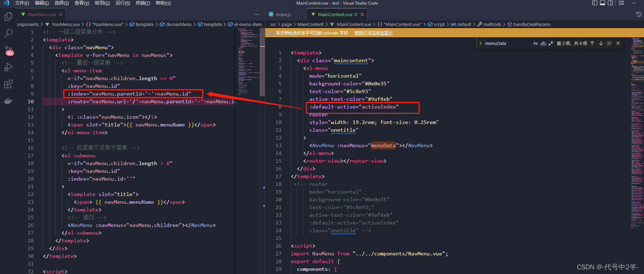The height and width of the screenshot is (274, 644).
Task: Open the 编辑(E) menu
Action: [x=42, y=3]
